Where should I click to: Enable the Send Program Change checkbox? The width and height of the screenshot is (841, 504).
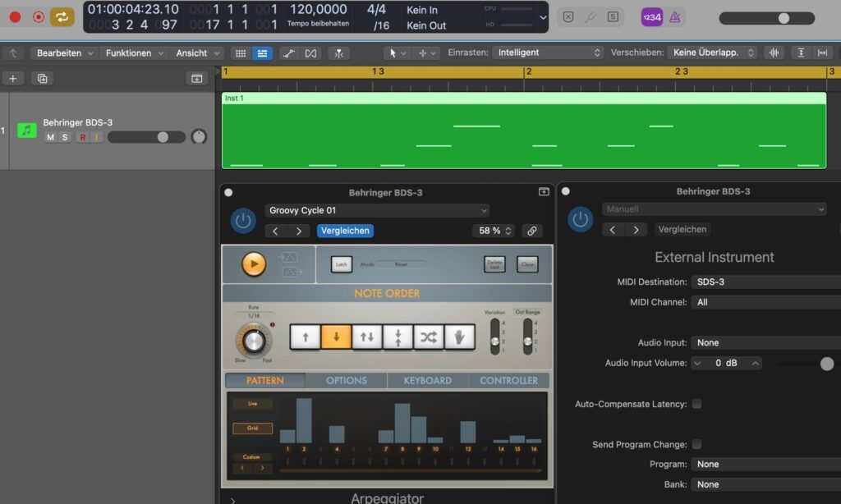coord(696,444)
